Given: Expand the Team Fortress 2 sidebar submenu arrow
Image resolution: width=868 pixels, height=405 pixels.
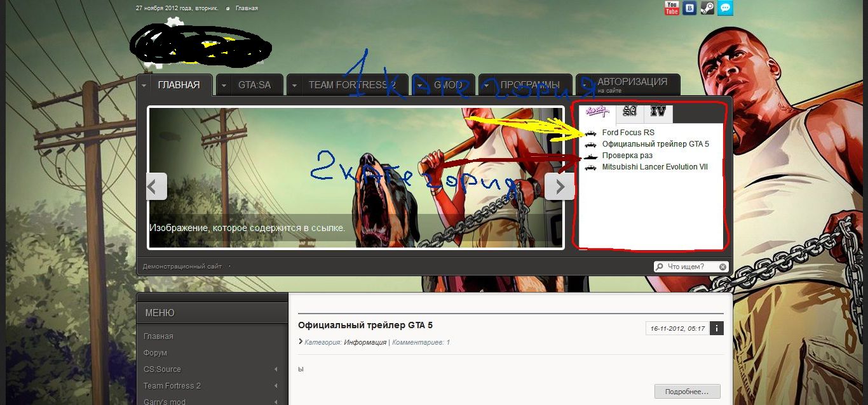Looking at the screenshot, I should (x=276, y=386).
